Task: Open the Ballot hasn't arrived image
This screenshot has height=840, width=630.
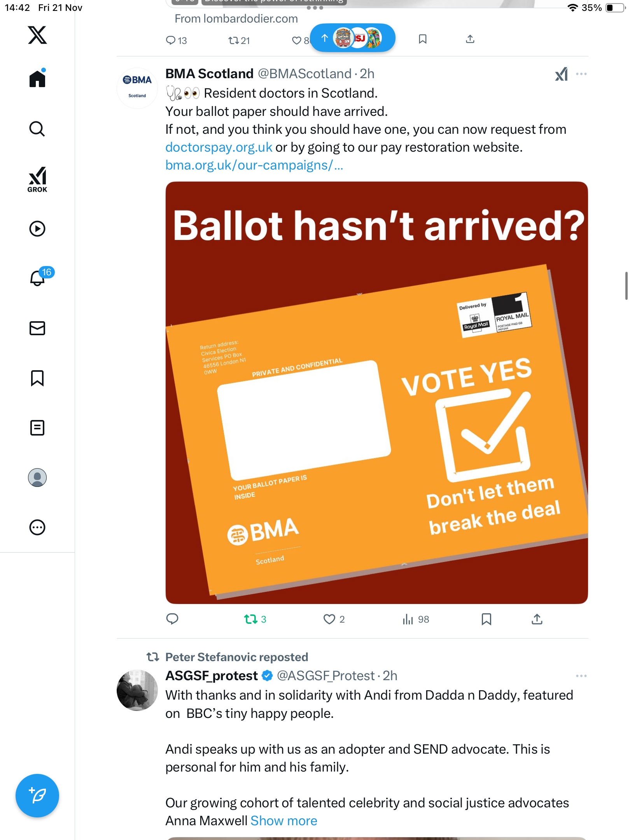Action: 376,393
